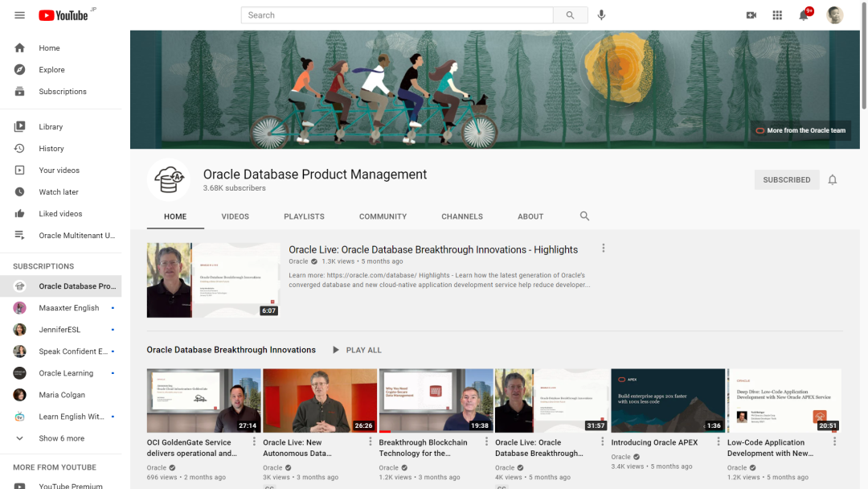
Task: Open Watch later list
Action: coord(61,191)
